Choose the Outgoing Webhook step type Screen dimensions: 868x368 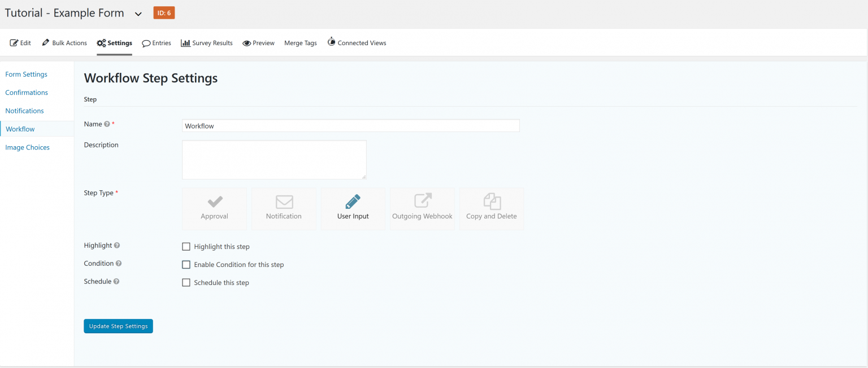(422, 208)
